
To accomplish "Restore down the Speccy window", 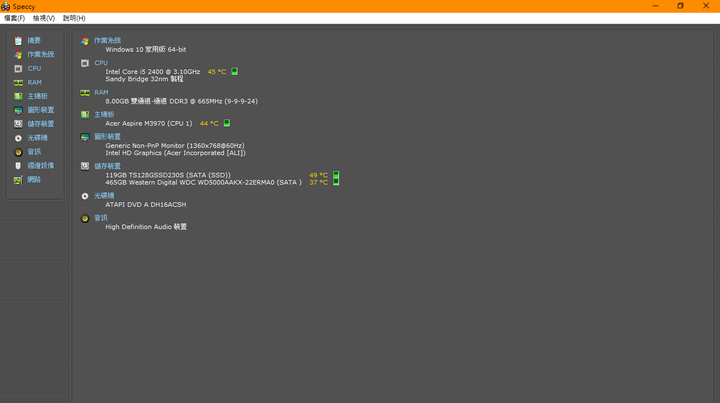I will [681, 6].
